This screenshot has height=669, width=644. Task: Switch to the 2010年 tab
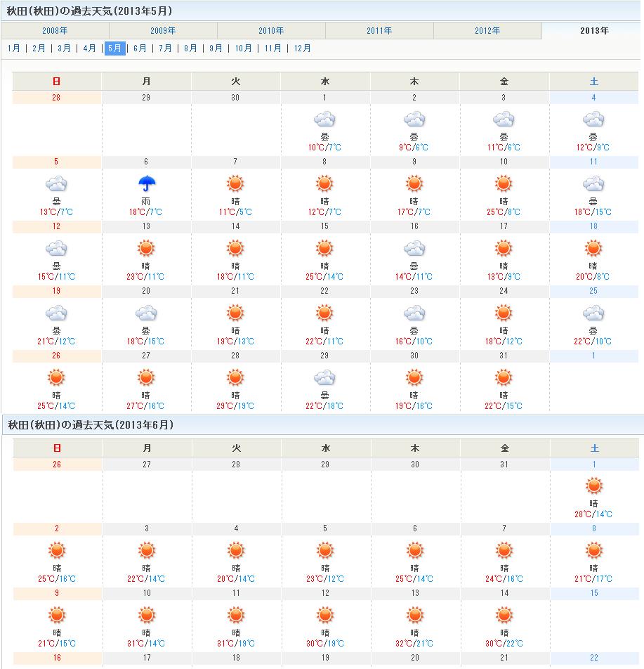pos(271,31)
